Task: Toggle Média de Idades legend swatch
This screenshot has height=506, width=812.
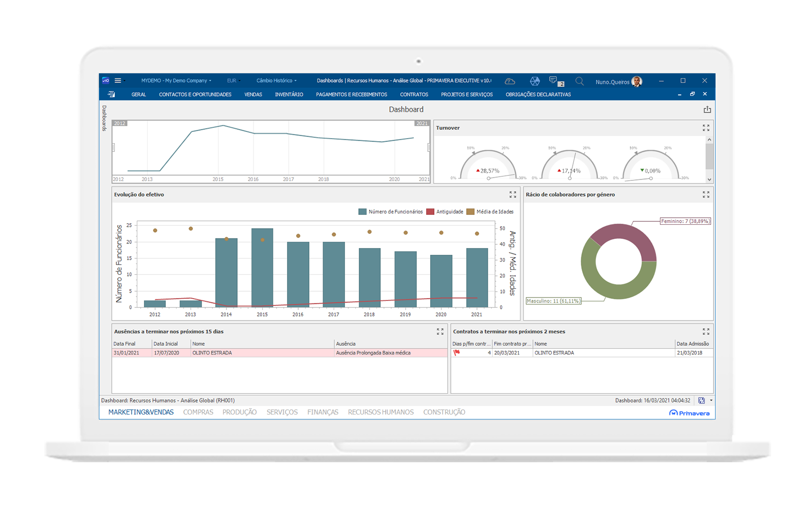Action: 470,212
